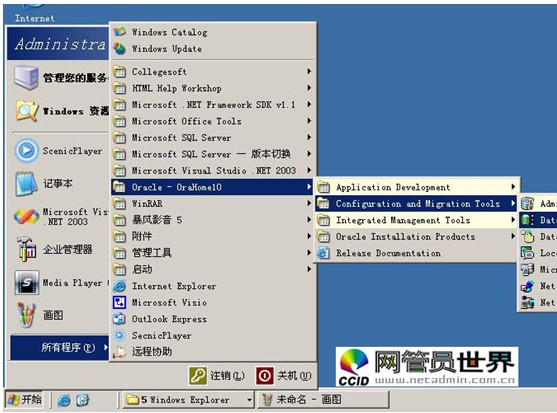The height and width of the screenshot is (413, 557).
Task: Open Windows Catalog from the programs menu
Action: coord(213,32)
